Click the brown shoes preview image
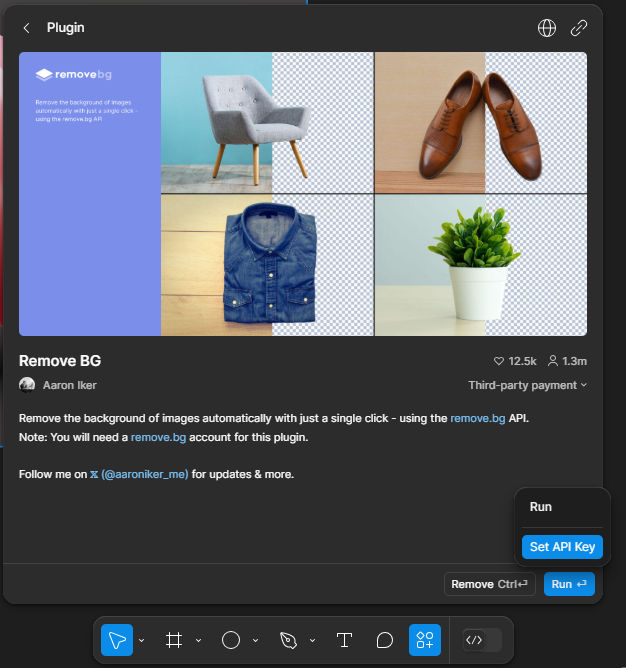The width and height of the screenshot is (626, 668). [481, 123]
